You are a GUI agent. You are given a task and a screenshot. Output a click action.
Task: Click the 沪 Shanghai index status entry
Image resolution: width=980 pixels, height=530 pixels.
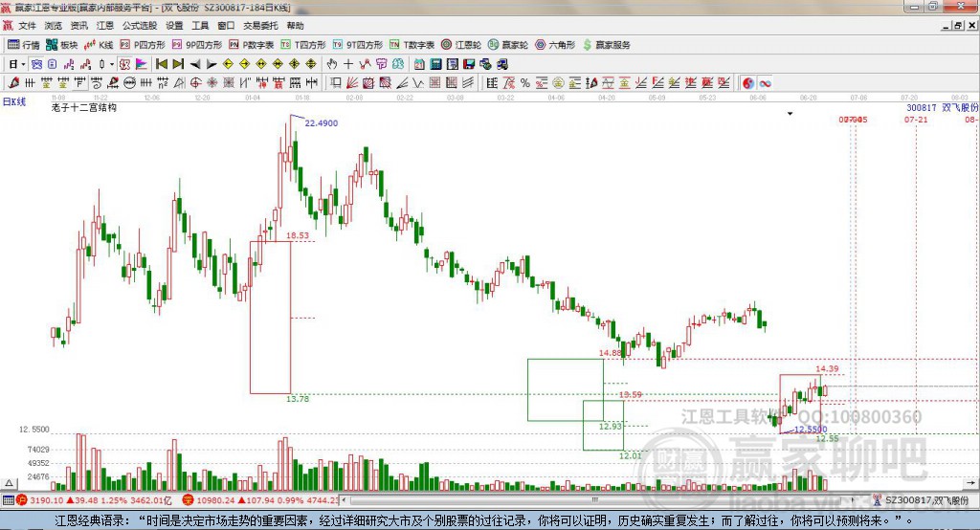click(x=95, y=500)
